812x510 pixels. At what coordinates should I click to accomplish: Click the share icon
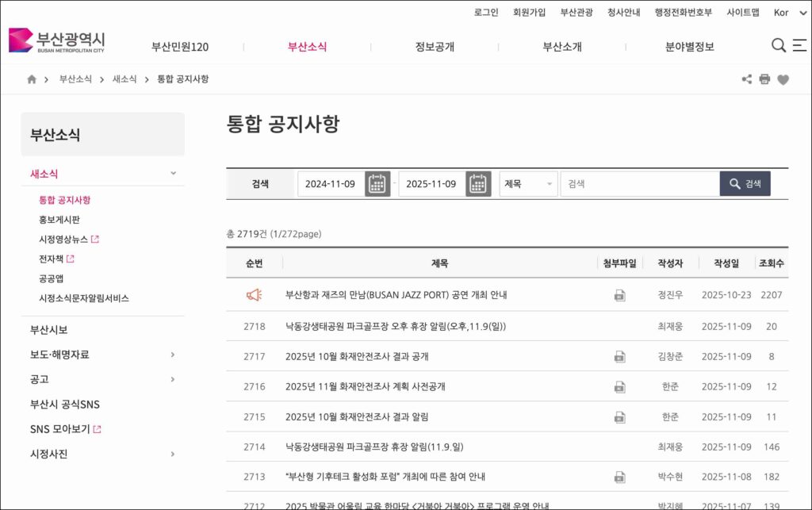click(746, 79)
